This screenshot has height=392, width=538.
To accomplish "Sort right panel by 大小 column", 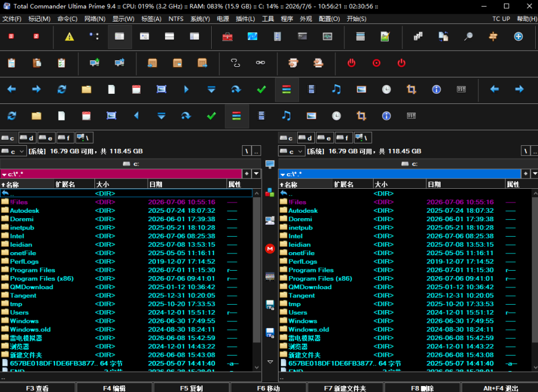I will click(399, 185).
